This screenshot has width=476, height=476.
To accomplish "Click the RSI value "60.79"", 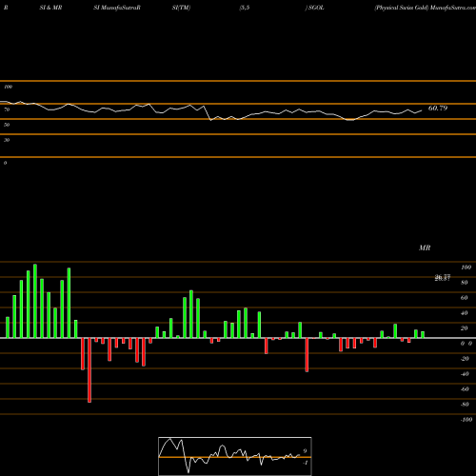I will [438, 109].
